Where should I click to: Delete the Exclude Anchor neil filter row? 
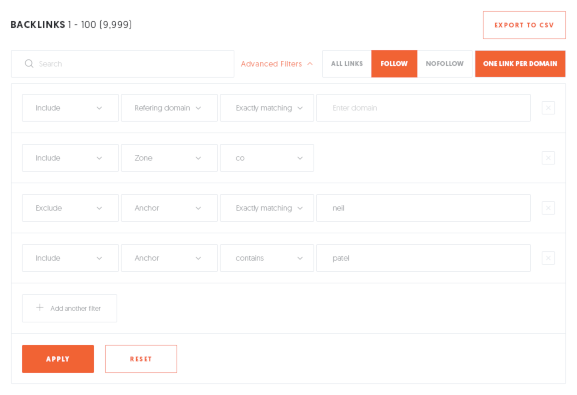click(548, 208)
